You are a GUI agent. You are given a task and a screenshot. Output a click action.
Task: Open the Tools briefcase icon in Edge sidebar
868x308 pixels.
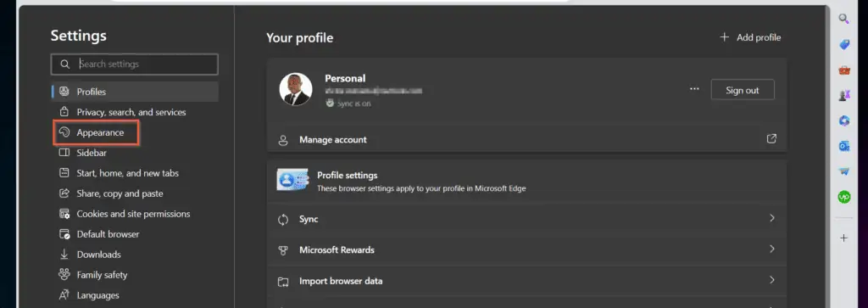843,70
